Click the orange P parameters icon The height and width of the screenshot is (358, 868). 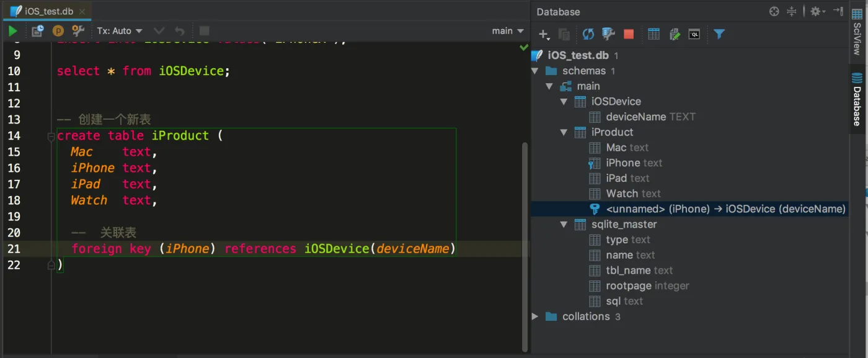pos(58,30)
